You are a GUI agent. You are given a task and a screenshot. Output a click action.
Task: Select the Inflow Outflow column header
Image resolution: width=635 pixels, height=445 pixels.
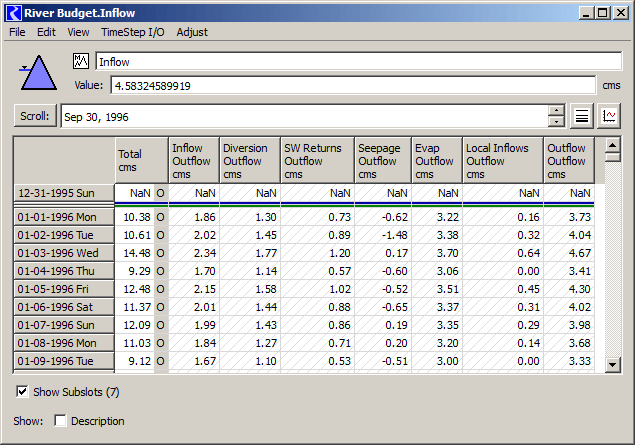[194, 160]
